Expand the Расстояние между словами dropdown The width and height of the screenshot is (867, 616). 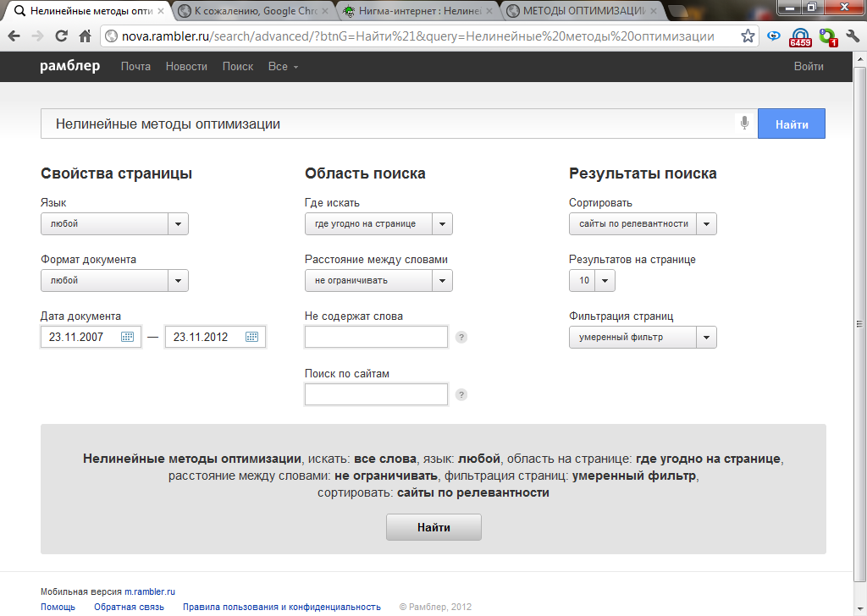[378, 281]
